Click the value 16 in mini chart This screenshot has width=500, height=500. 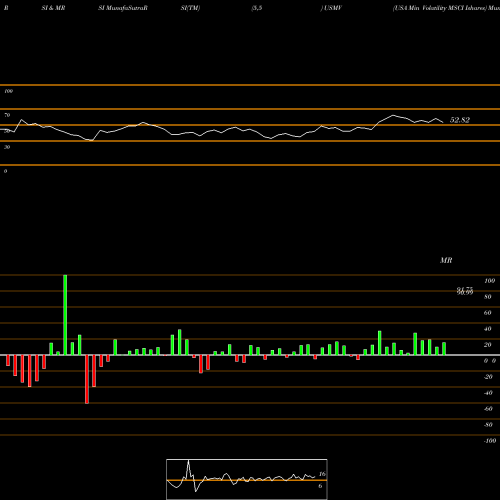tap(322, 474)
